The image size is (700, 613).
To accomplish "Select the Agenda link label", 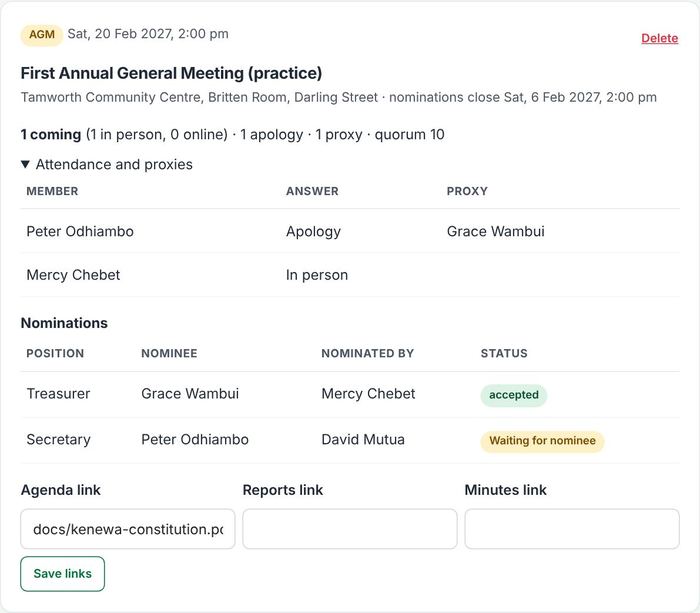I will coord(61,490).
